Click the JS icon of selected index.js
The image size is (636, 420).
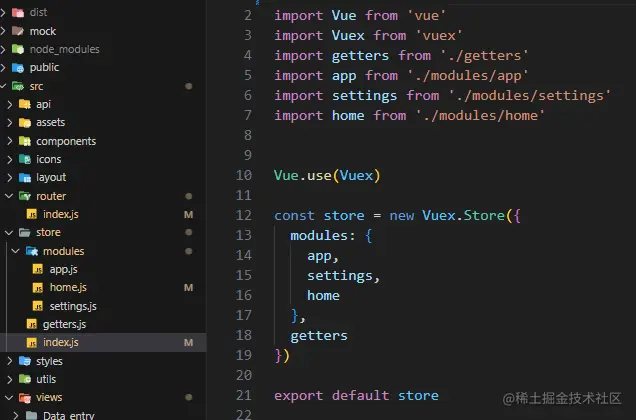pos(32,342)
